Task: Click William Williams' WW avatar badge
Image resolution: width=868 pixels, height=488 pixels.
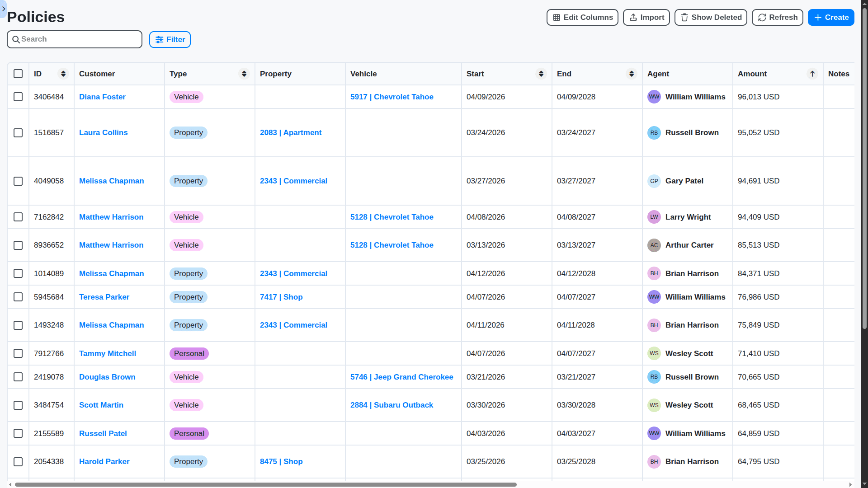Action: point(654,97)
